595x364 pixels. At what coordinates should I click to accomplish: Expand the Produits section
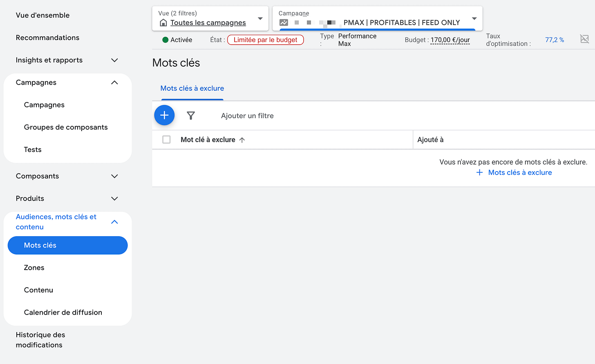click(114, 199)
